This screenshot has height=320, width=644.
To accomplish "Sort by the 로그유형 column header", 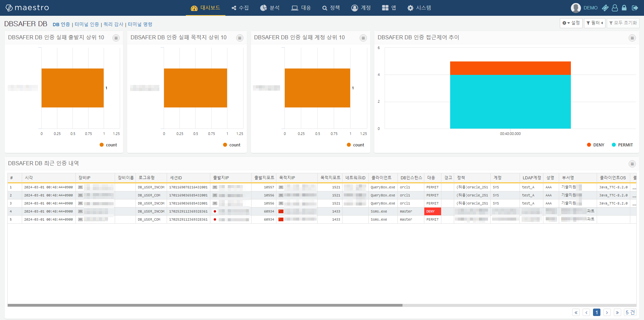I will (x=151, y=178).
